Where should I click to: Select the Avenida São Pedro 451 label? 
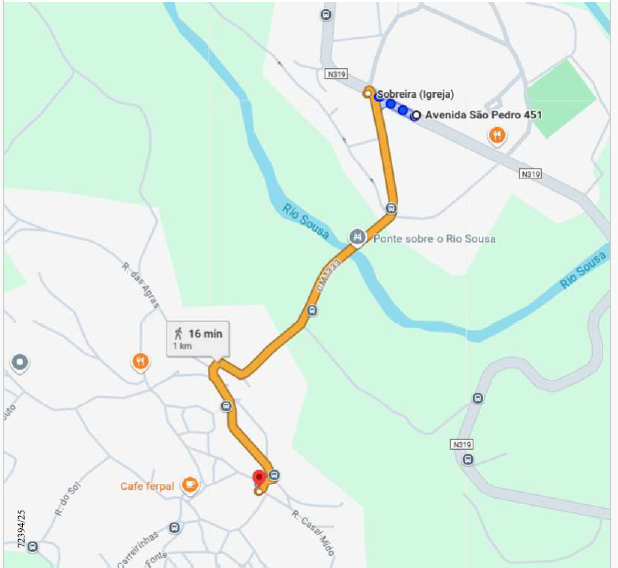[484, 115]
